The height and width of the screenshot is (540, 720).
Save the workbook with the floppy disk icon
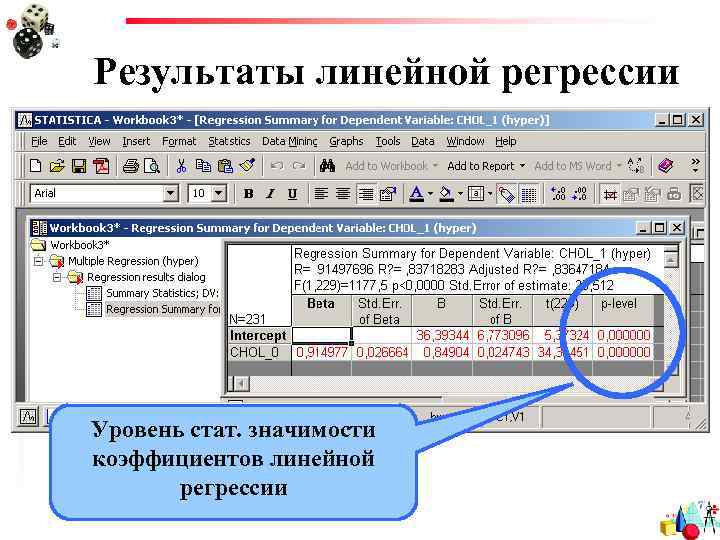(x=79, y=166)
